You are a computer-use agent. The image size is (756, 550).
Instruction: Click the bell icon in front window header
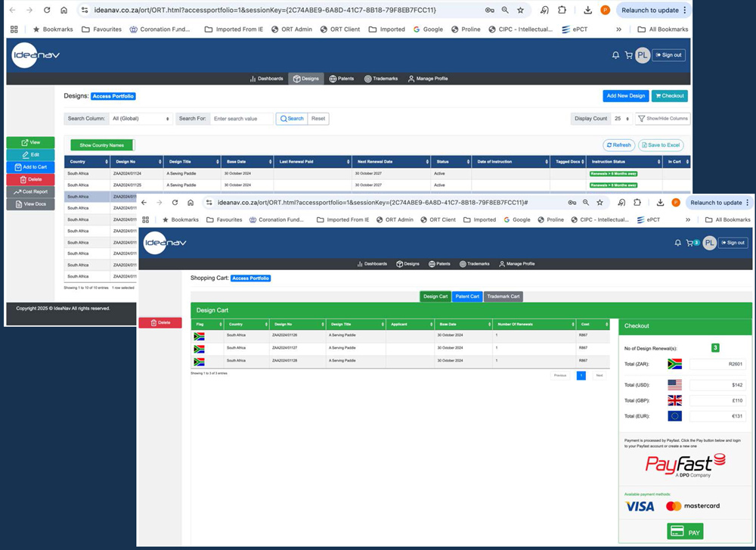(x=677, y=243)
